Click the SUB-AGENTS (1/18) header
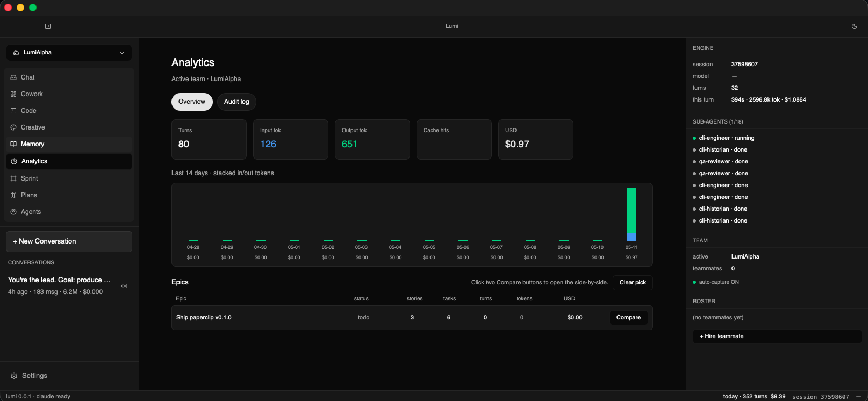Image resolution: width=868 pixels, height=401 pixels. click(x=718, y=122)
